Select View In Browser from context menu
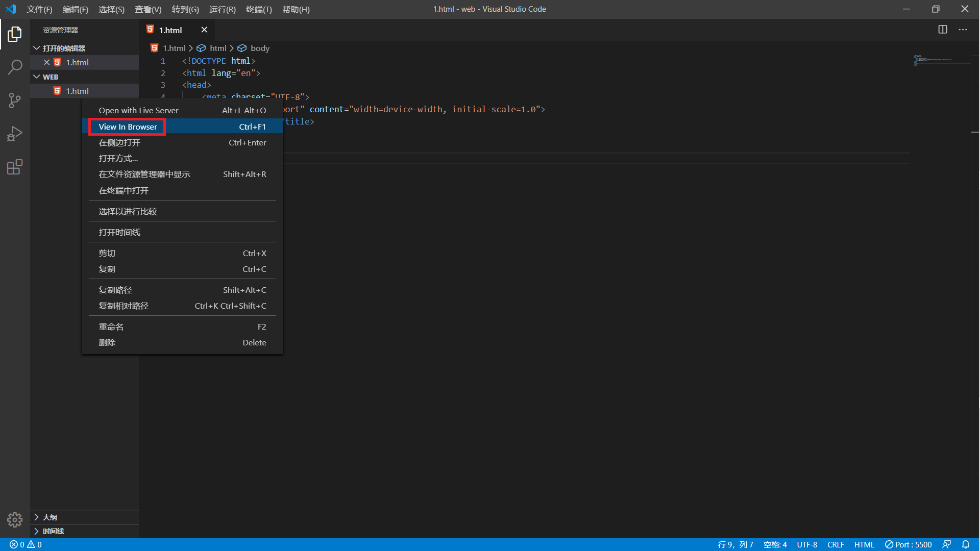This screenshot has height=551, width=980. point(127,127)
